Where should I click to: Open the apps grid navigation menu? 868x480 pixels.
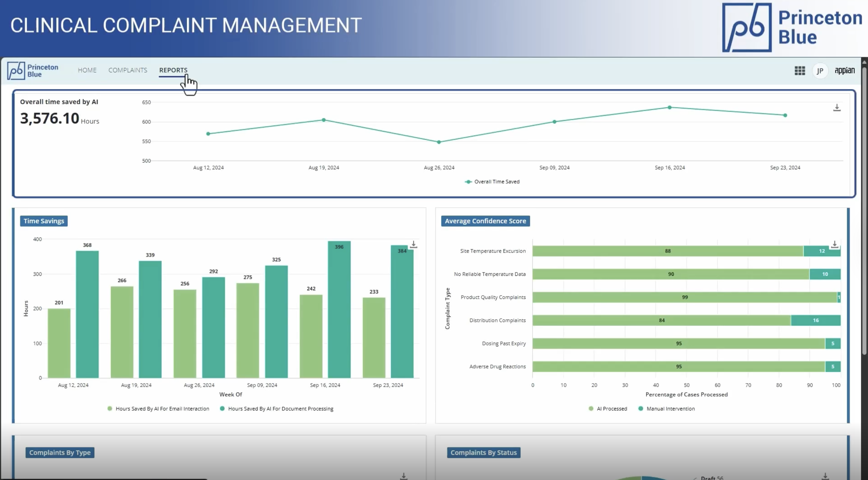tap(800, 71)
